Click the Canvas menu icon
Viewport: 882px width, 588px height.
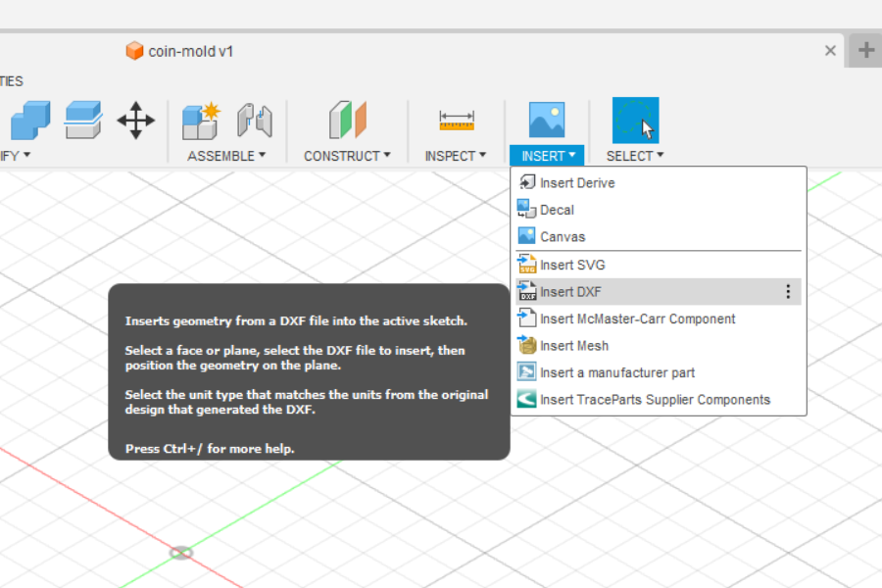click(526, 236)
